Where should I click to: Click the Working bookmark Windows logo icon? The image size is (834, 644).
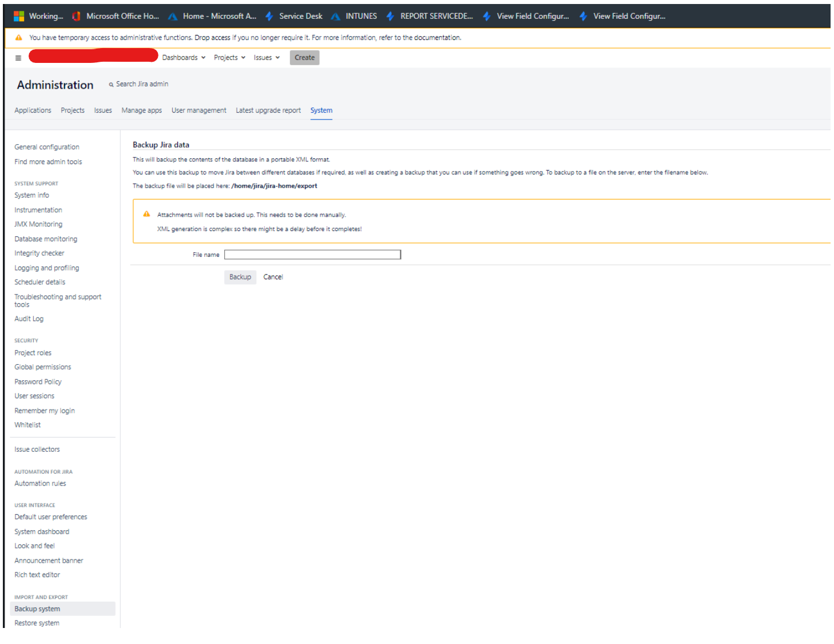click(x=19, y=17)
